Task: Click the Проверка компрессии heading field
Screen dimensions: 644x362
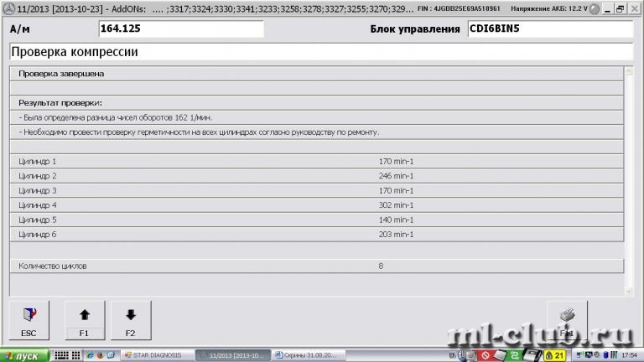Action: click(x=321, y=52)
